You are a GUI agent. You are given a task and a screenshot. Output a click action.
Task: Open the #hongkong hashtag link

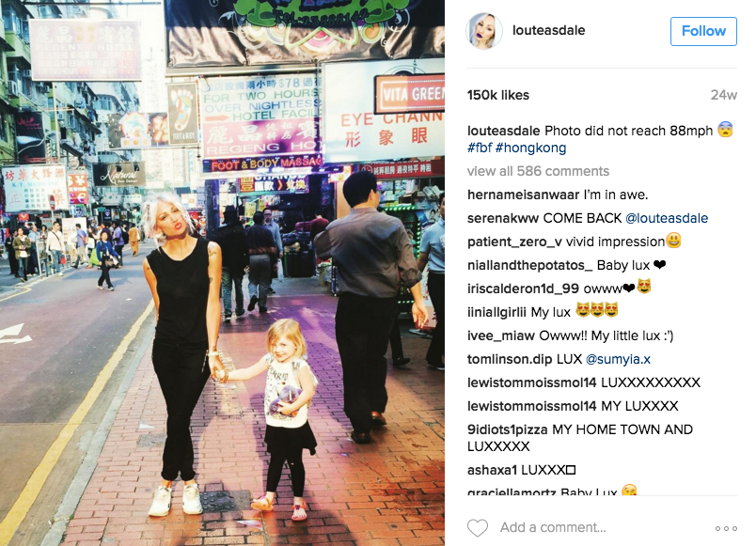tap(530, 148)
